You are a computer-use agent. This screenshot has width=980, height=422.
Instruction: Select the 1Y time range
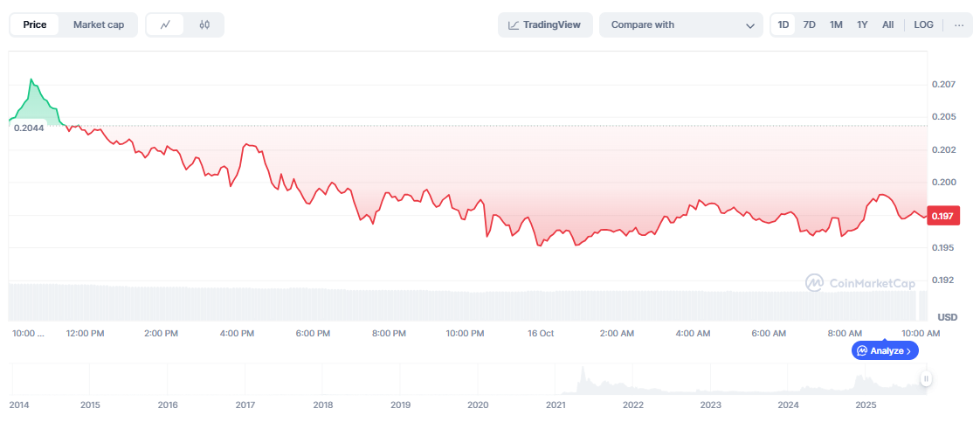coord(862,25)
